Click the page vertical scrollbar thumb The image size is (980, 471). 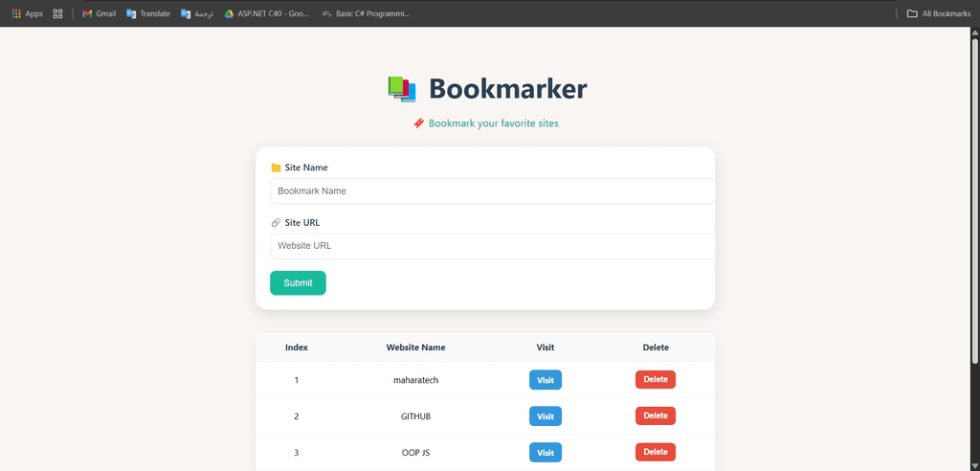pos(974,200)
